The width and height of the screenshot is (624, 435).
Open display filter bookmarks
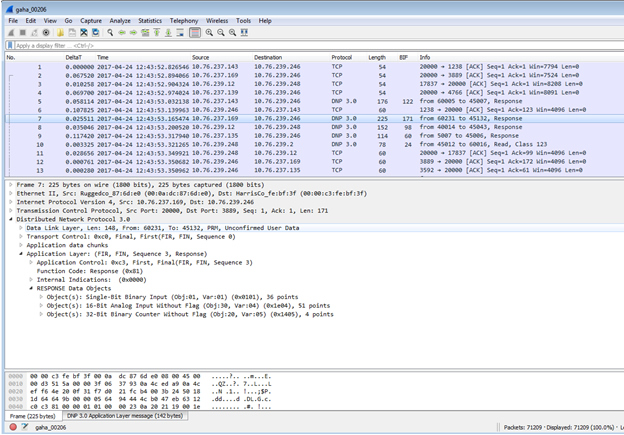(x=10, y=45)
